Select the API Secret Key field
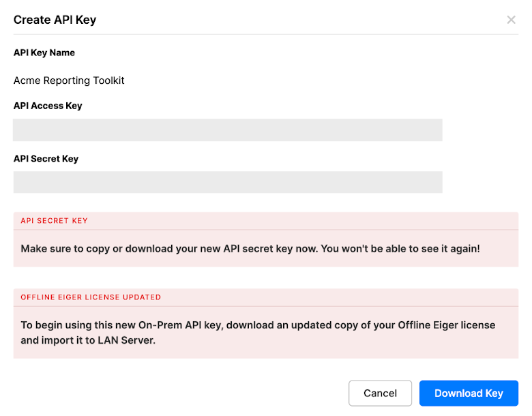Screen dimensions: 532x416 click(228, 182)
